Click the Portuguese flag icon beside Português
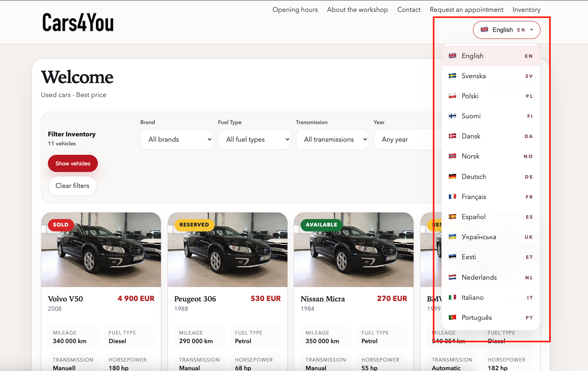588x371 pixels. pos(452,317)
